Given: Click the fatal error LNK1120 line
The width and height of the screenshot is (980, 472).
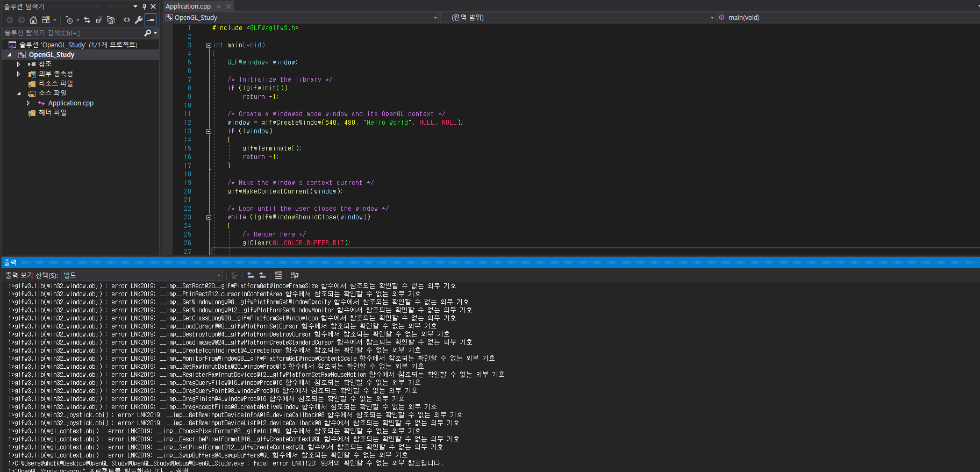Looking at the screenshot, I should tap(226, 463).
